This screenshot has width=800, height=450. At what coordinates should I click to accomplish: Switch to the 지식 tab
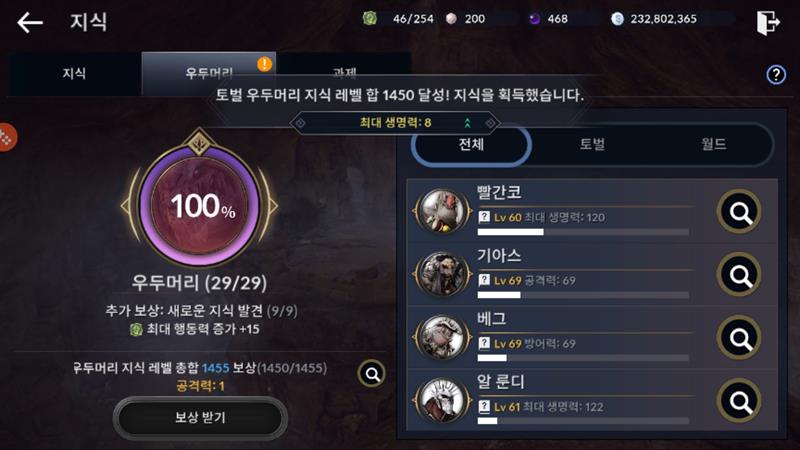[x=74, y=74]
